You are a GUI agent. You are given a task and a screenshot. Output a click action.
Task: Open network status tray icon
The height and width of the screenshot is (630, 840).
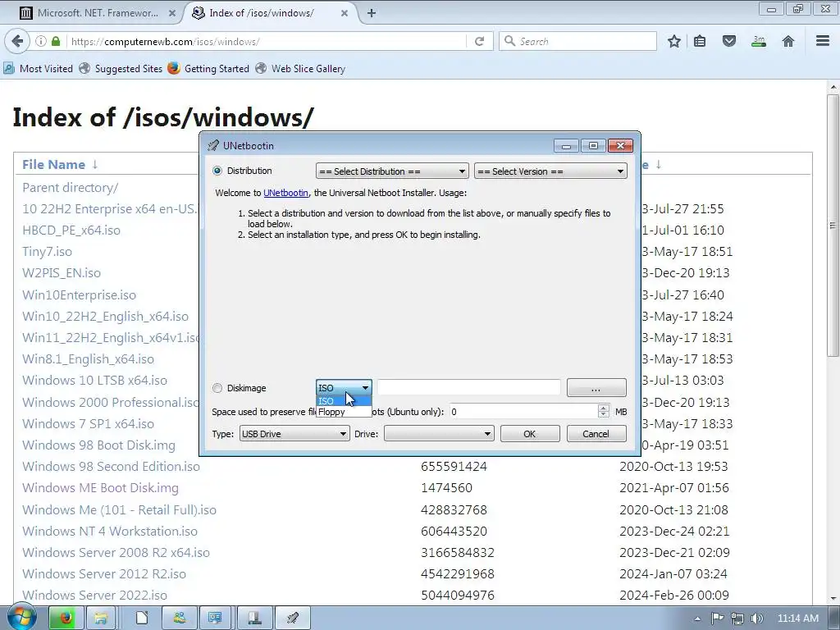click(x=737, y=619)
